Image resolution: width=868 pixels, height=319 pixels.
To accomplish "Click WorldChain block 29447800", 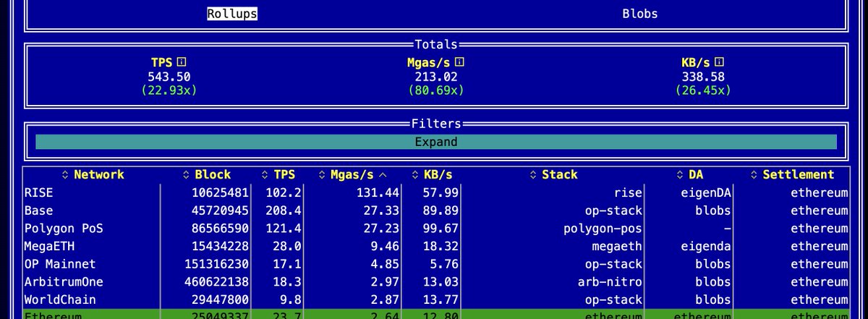I will point(221,299).
